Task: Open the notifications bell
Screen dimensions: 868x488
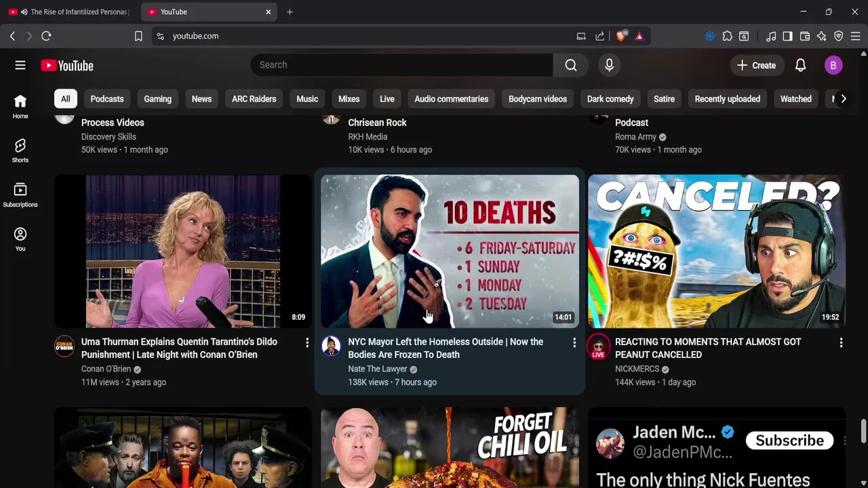Action: (x=800, y=66)
